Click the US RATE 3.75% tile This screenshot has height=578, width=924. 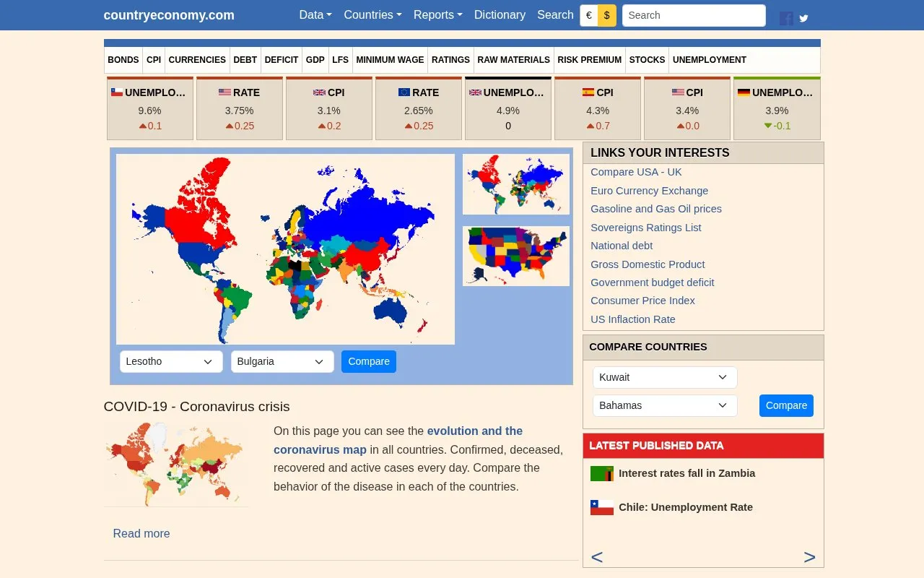240,108
